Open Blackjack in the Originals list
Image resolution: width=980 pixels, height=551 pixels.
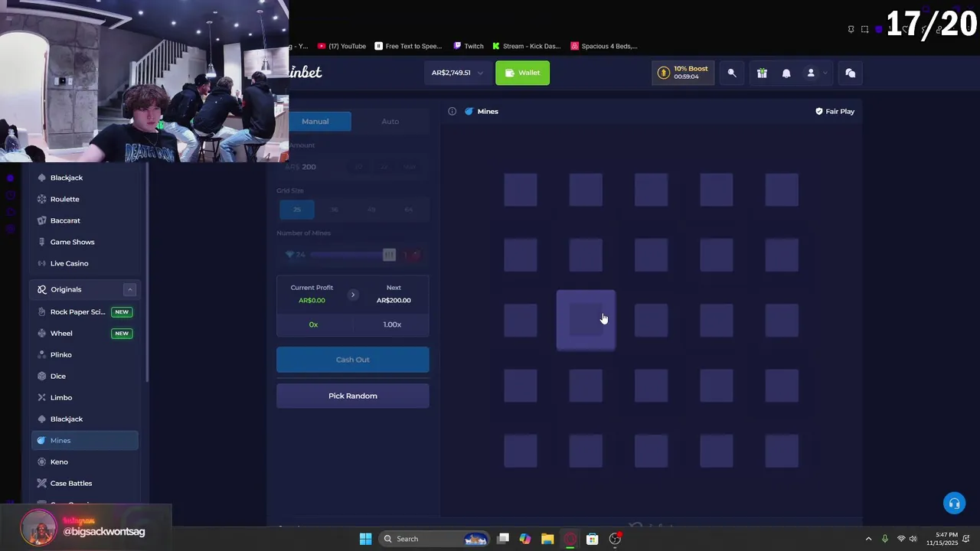pos(84,419)
